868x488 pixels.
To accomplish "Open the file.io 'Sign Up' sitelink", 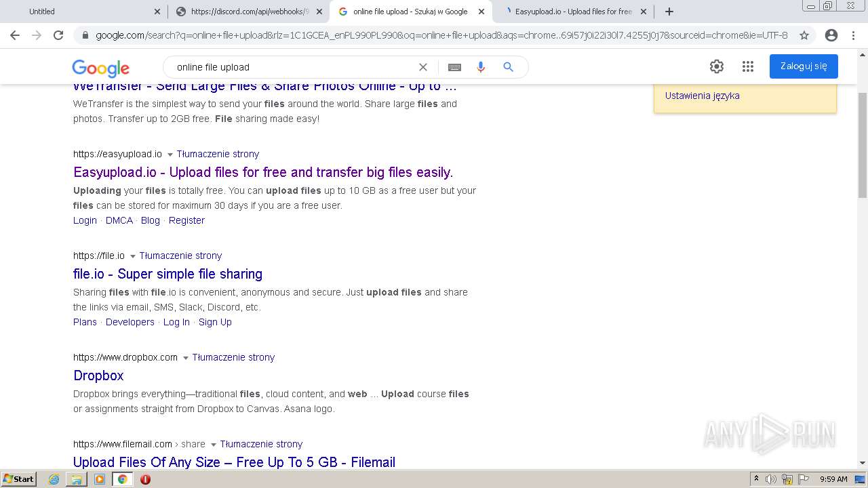I will click(215, 322).
